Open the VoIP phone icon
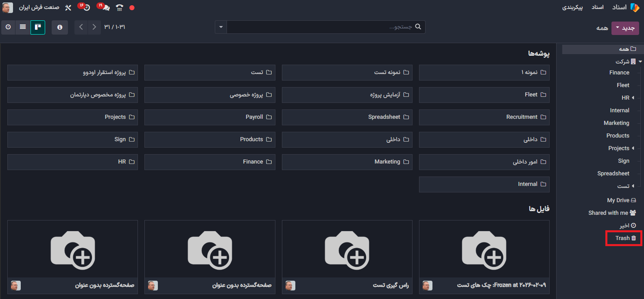 [x=119, y=7]
